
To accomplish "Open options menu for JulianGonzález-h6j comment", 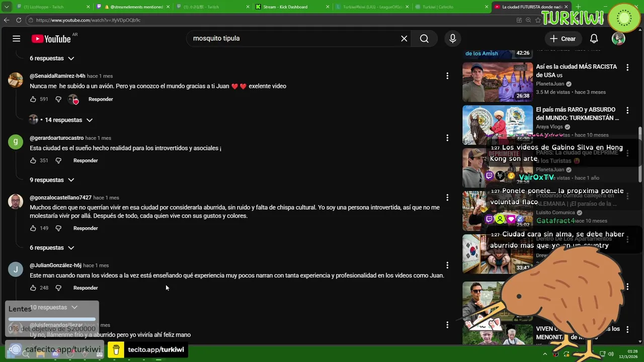I will pyautogui.click(x=447, y=265).
